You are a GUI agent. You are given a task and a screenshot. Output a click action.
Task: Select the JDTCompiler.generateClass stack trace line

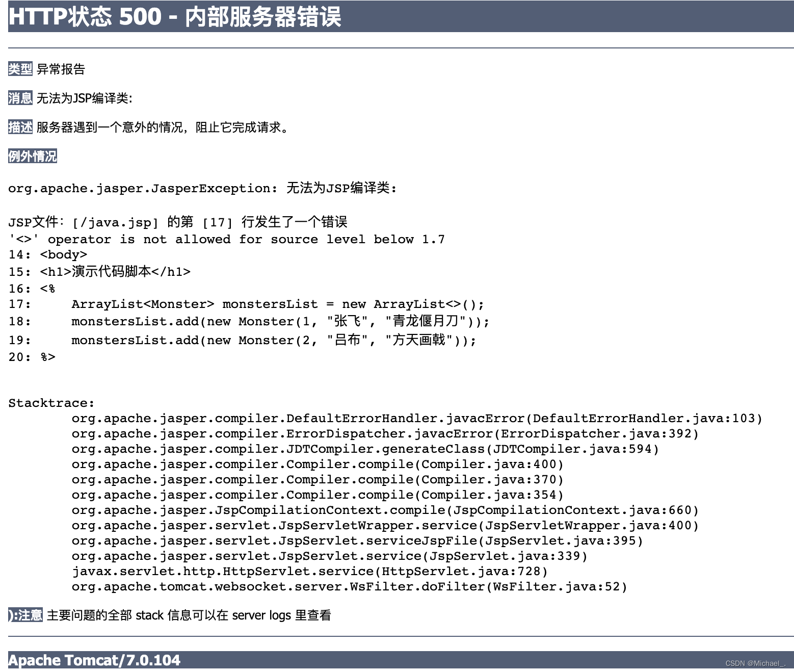point(364,449)
